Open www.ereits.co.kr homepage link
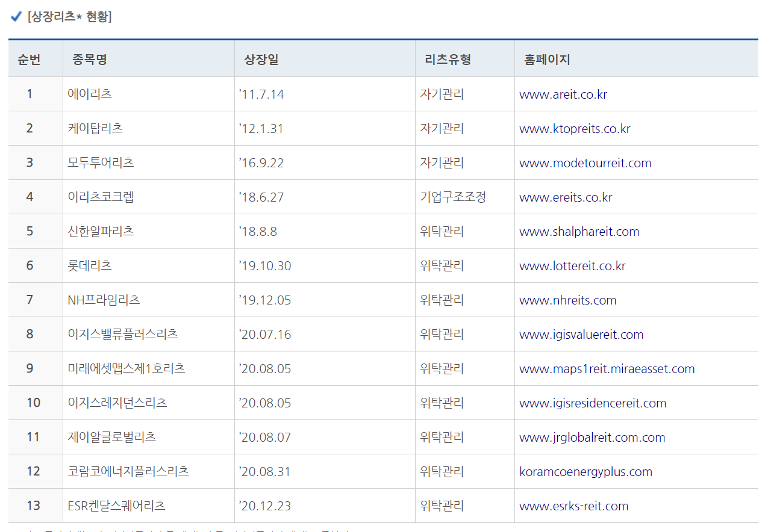Screen dimensions: 771x532 point(566,197)
